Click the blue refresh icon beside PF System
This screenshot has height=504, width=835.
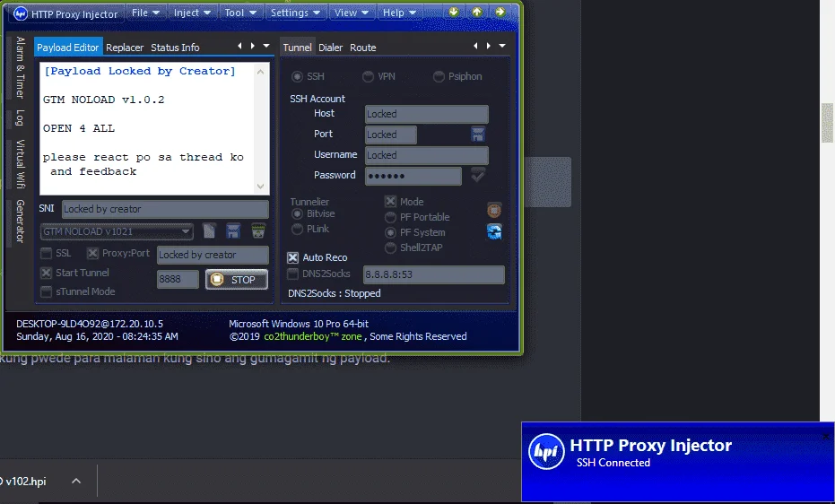click(x=494, y=231)
